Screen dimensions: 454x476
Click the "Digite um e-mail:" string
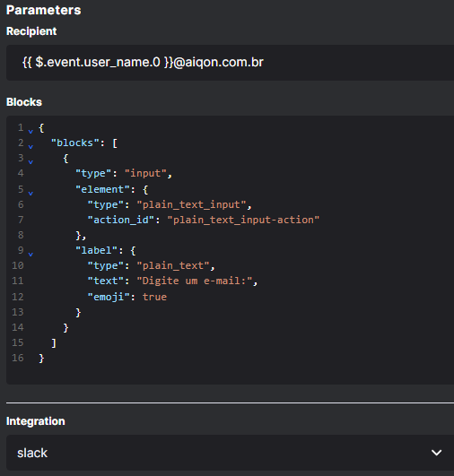click(195, 281)
